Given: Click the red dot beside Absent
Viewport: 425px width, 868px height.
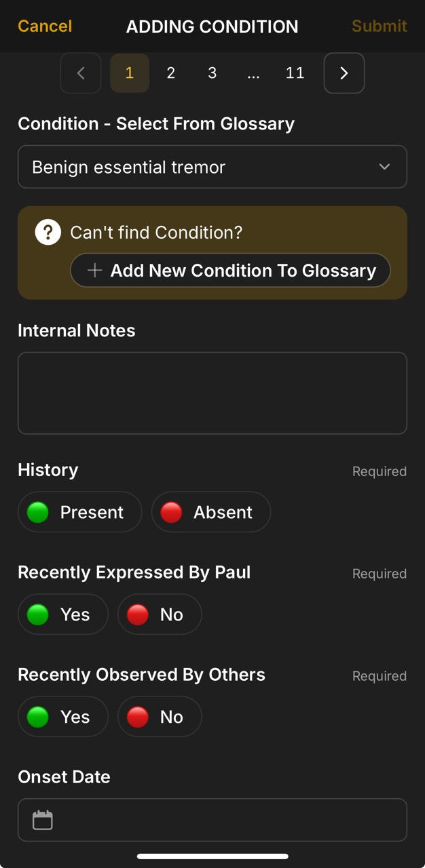Looking at the screenshot, I should 170,512.
